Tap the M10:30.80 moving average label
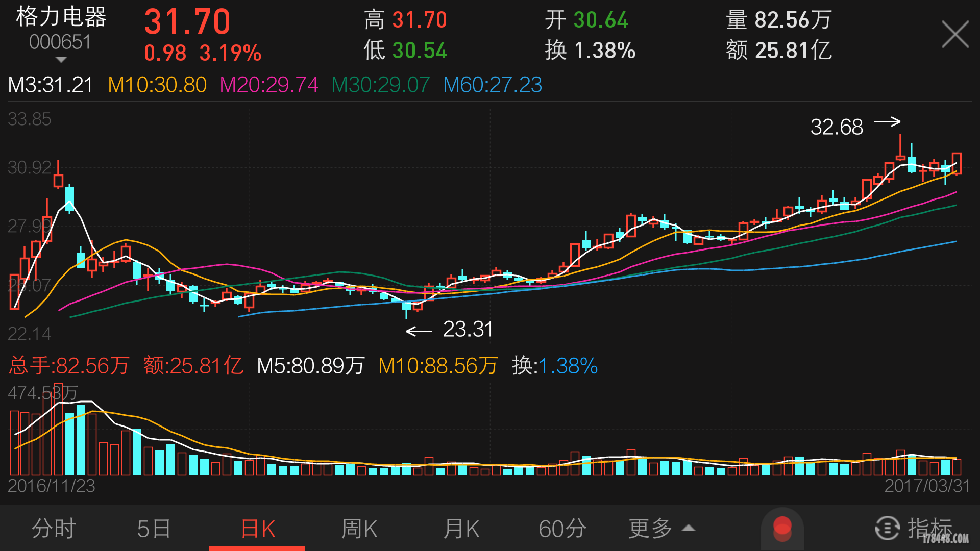Image resolution: width=980 pixels, height=551 pixels. [157, 85]
